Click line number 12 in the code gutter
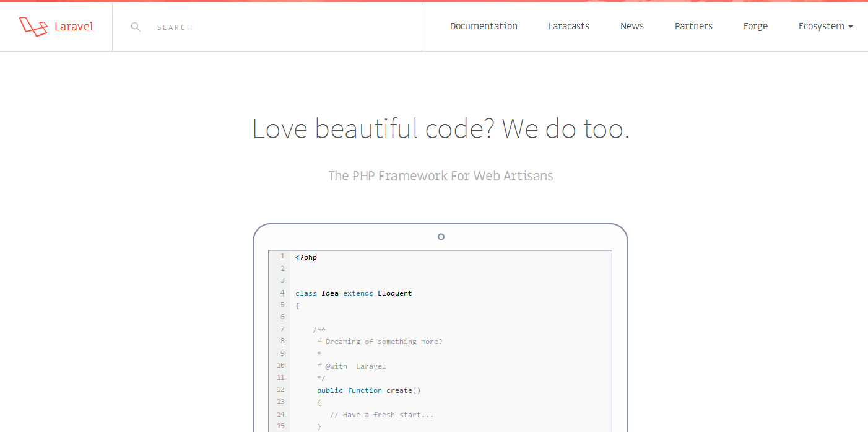The width and height of the screenshot is (868, 432). (280, 389)
